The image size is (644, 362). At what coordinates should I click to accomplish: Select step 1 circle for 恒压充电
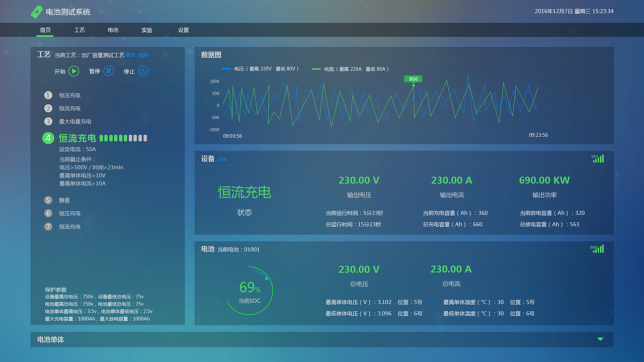point(48,95)
